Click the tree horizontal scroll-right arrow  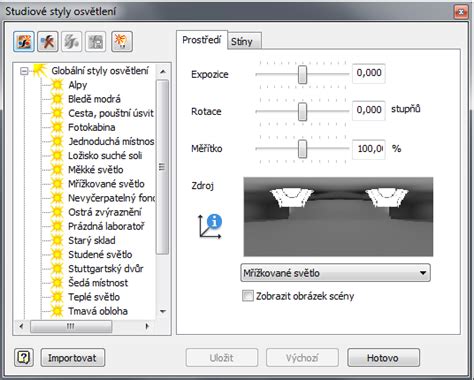(147, 326)
